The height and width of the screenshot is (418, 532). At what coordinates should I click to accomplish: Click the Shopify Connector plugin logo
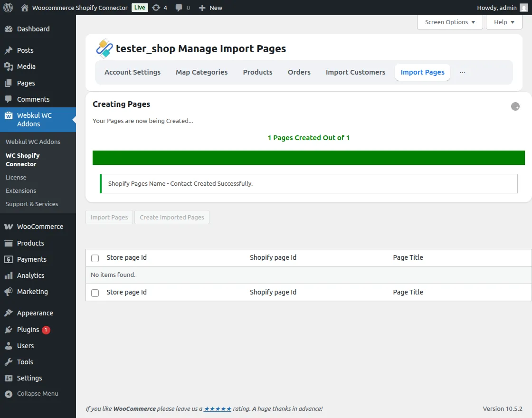104,48
